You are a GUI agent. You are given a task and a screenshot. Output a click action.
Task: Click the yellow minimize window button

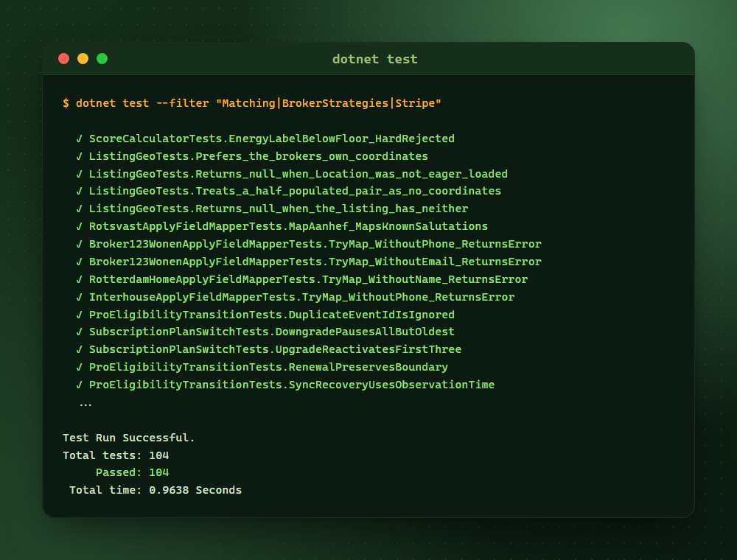(83, 59)
